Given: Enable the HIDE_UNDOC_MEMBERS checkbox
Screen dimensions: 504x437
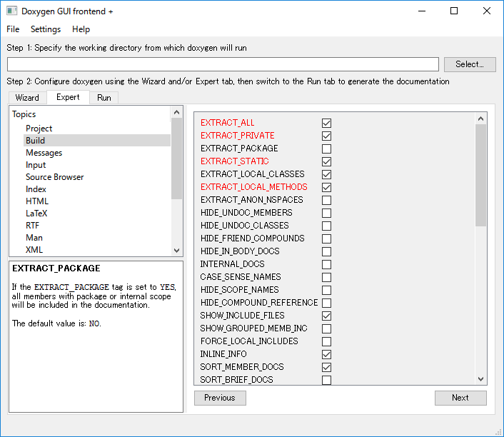Looking at the screenshot, I should [326, 213].
